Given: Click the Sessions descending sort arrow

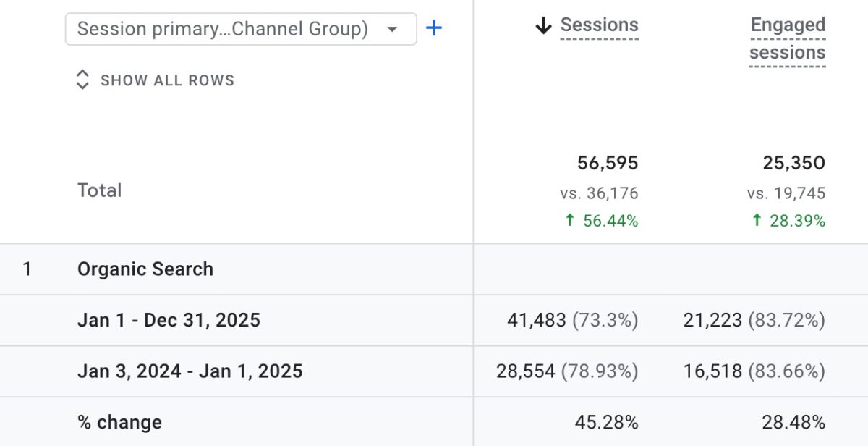Looking at the screenshot, I should [543, 26].
